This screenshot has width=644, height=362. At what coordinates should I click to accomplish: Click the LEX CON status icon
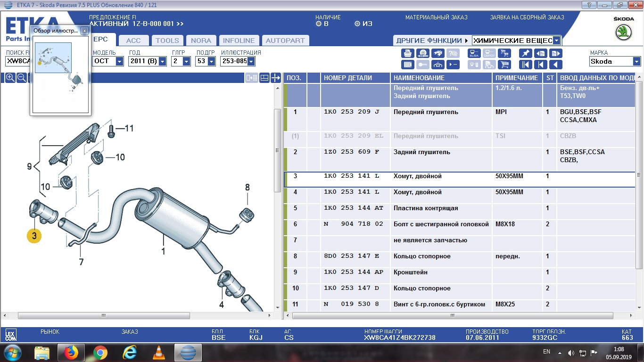[10, 335]
